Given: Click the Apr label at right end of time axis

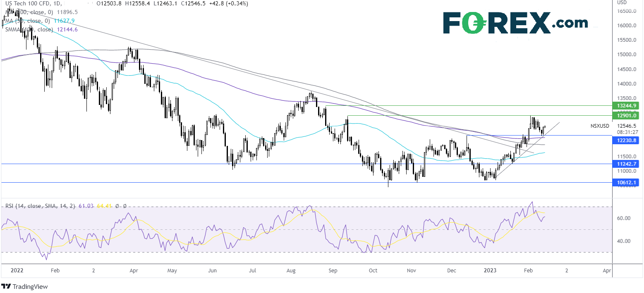Looking at the screenshot, I should pos(607,270).
